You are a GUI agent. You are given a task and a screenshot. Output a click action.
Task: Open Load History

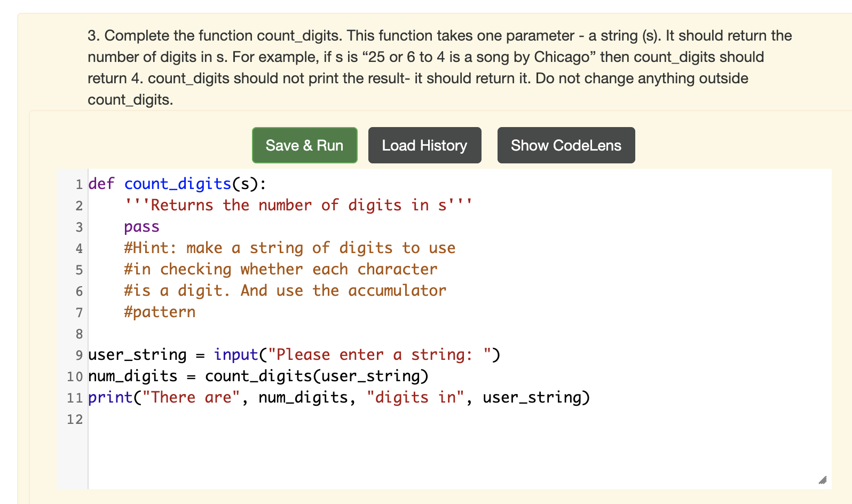click(424, 145)
